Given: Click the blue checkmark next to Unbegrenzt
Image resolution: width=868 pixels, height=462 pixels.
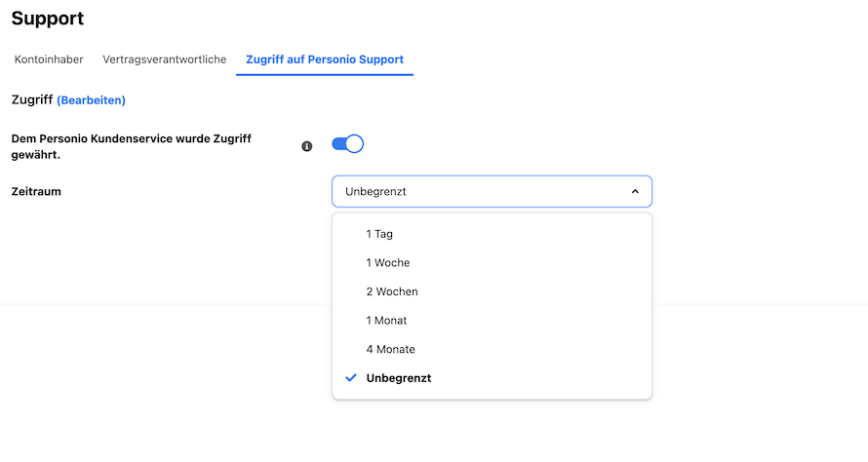Looking at the screenshot, I should 351,378.
